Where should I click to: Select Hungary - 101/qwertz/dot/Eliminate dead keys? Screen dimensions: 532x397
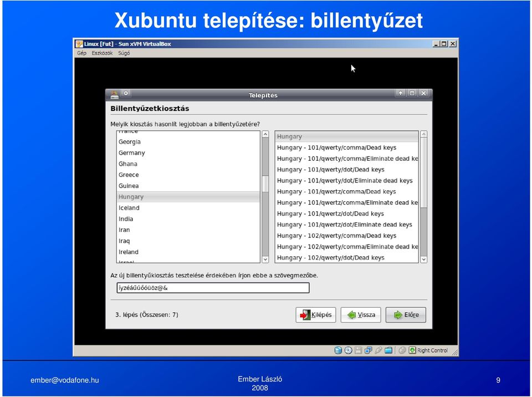click(x=347, y=225)
